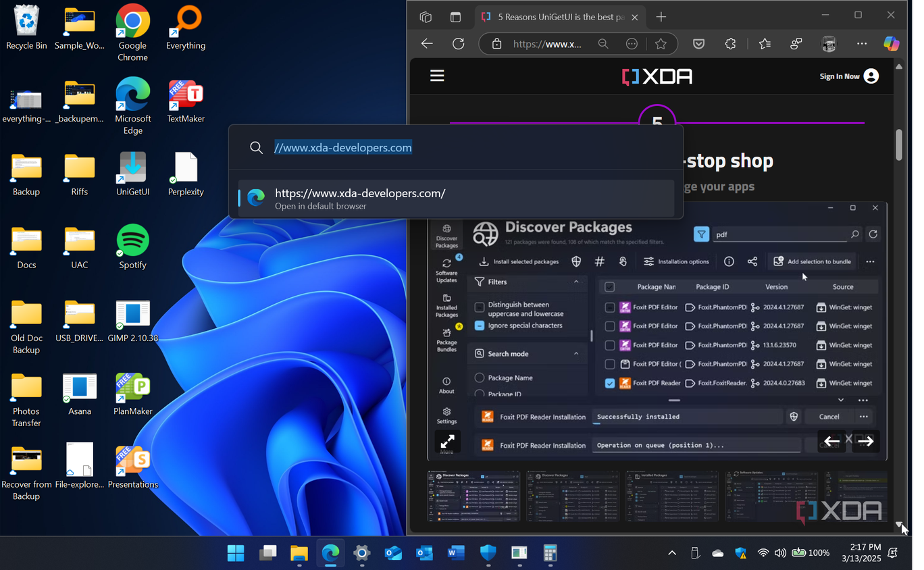This screenshot has width=924, height=570.
Task: Show hidden icons in system tray
Action: click(x=672, y=553)
